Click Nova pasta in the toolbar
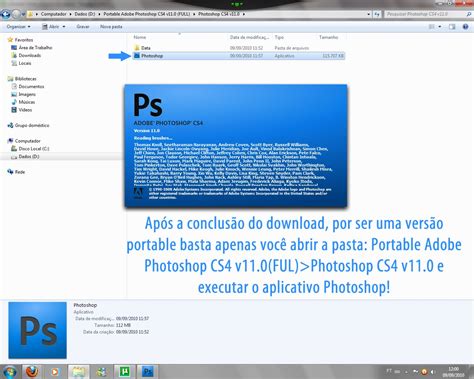474x379 pixels. coord(111,26)
